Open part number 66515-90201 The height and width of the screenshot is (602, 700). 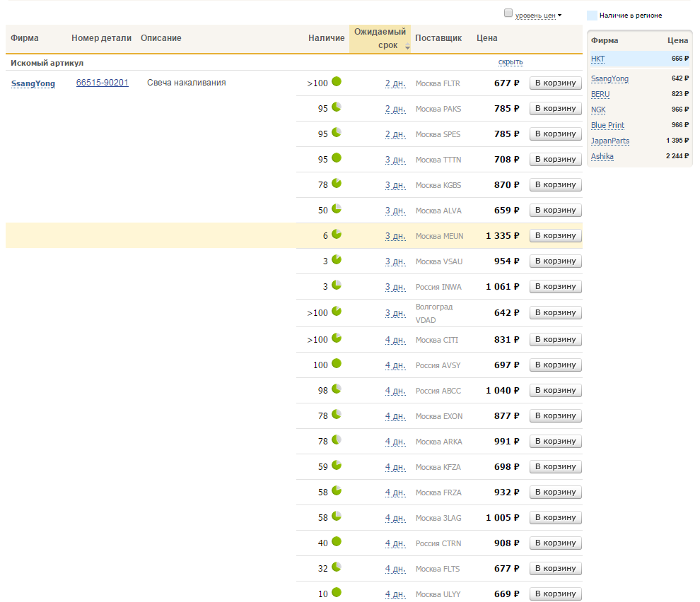coord(103,83)
